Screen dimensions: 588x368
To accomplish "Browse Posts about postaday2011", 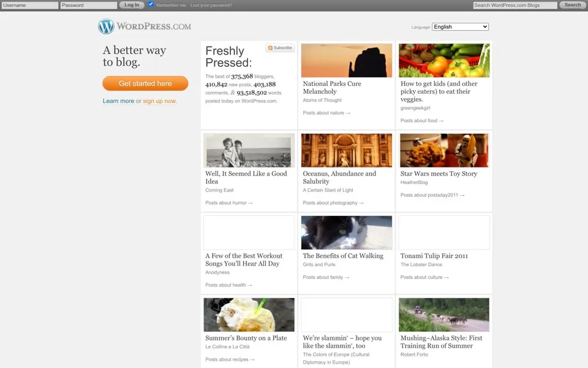I will click(432, 195).
